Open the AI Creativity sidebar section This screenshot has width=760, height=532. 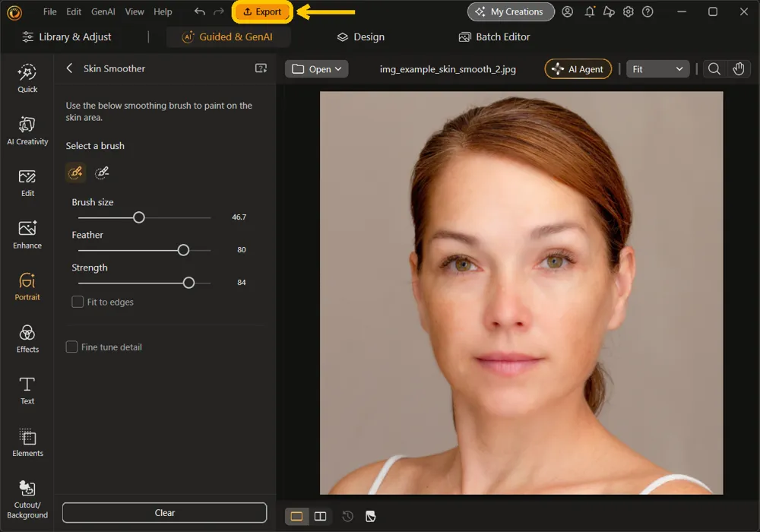tap(27, 130)
